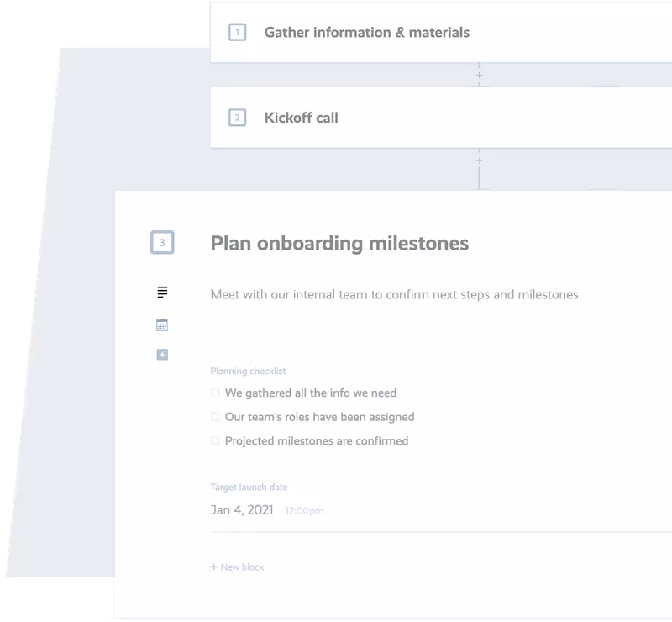The image size is (672, 622).
Task: Check 'Projected milestones are confirmed'
Action: pos(213,440)
